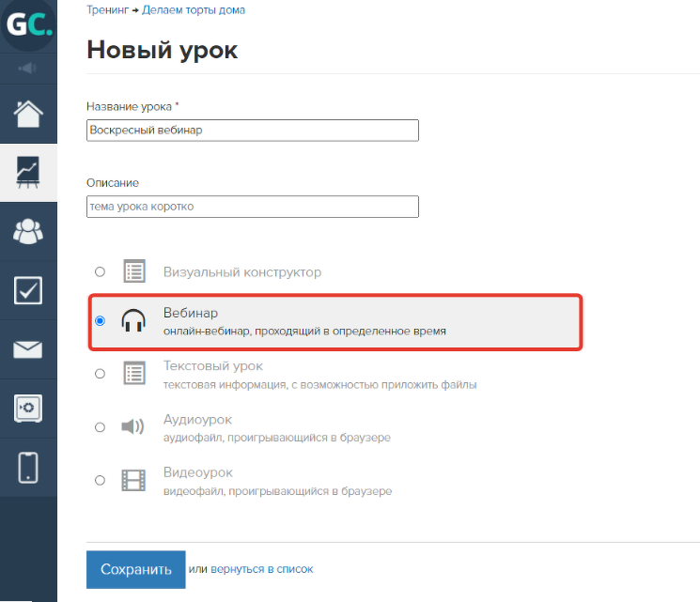Open the Делаем торты дома breadcrumb link

[x=194, y=9]
